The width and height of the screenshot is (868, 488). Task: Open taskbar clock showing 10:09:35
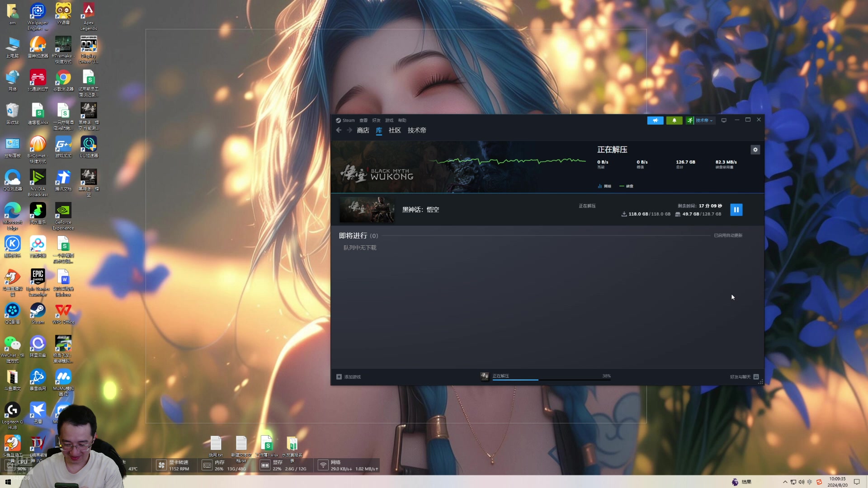point(837,482)
